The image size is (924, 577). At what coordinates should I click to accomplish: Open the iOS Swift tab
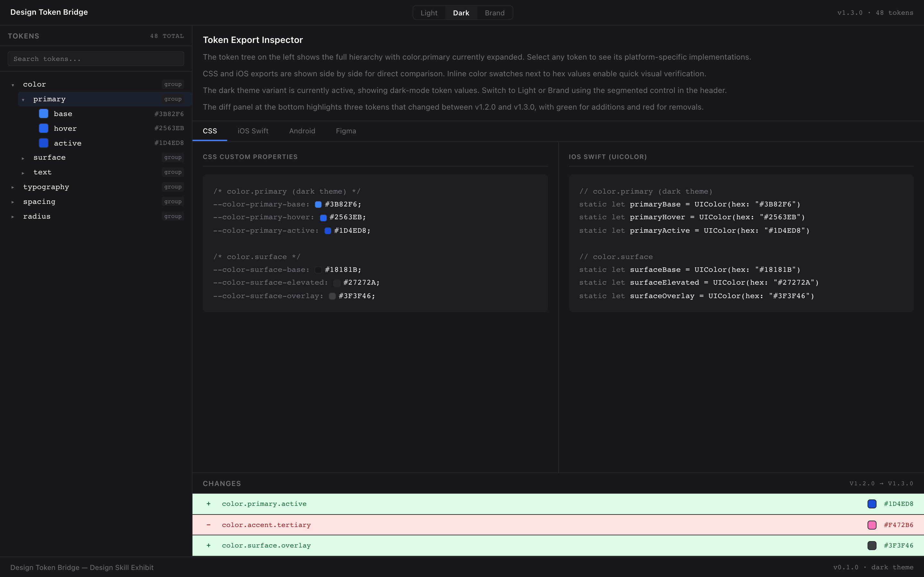tap(253, 131)
